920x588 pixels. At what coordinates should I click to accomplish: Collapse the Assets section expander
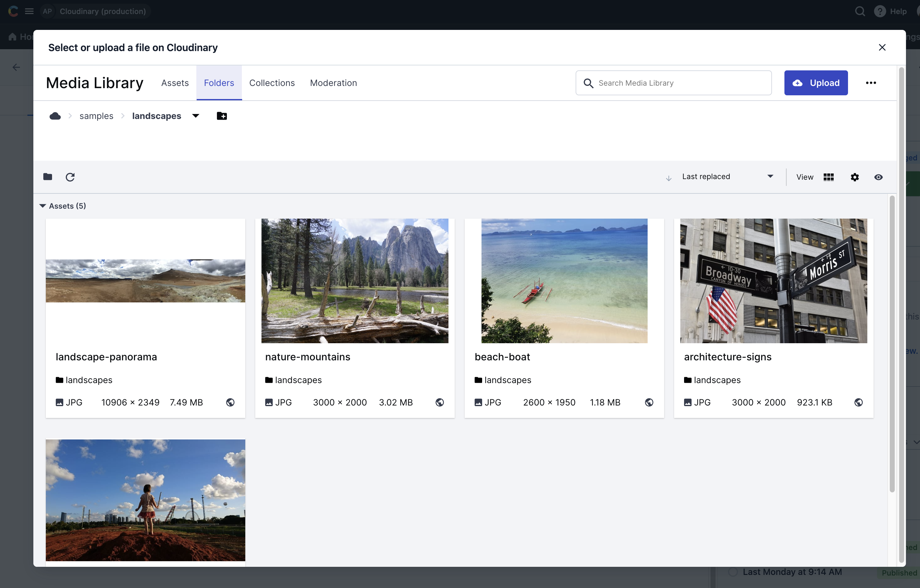click(43, 205)
